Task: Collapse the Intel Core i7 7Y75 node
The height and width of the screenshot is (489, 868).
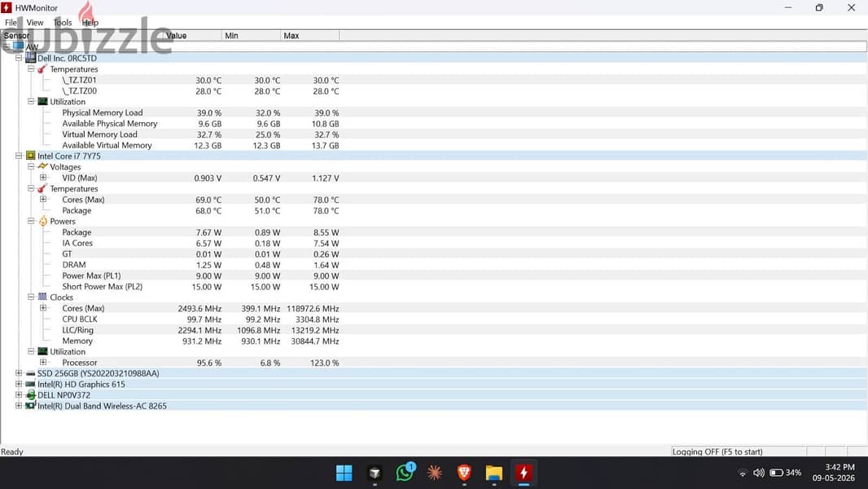Action: (19, 156)
